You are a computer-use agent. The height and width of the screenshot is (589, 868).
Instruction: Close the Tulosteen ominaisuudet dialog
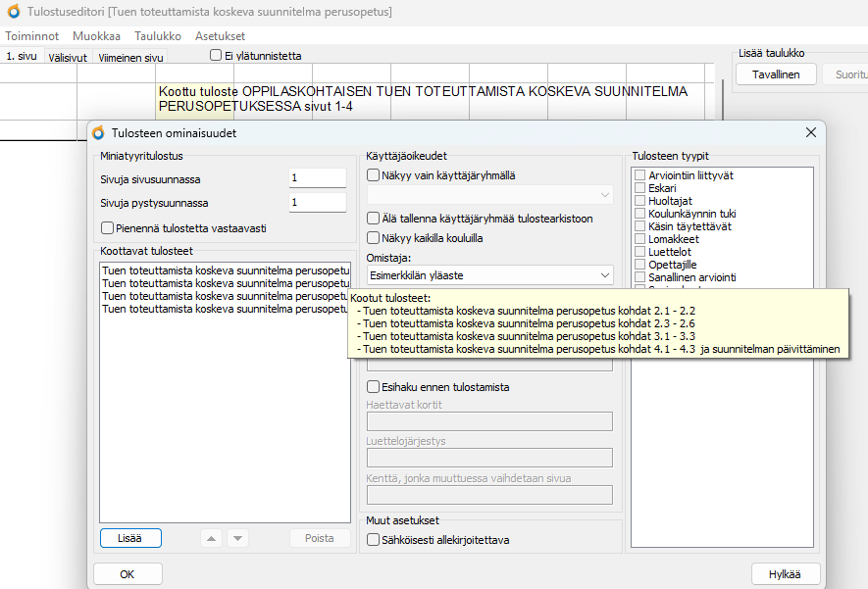(x=811, y=132)
